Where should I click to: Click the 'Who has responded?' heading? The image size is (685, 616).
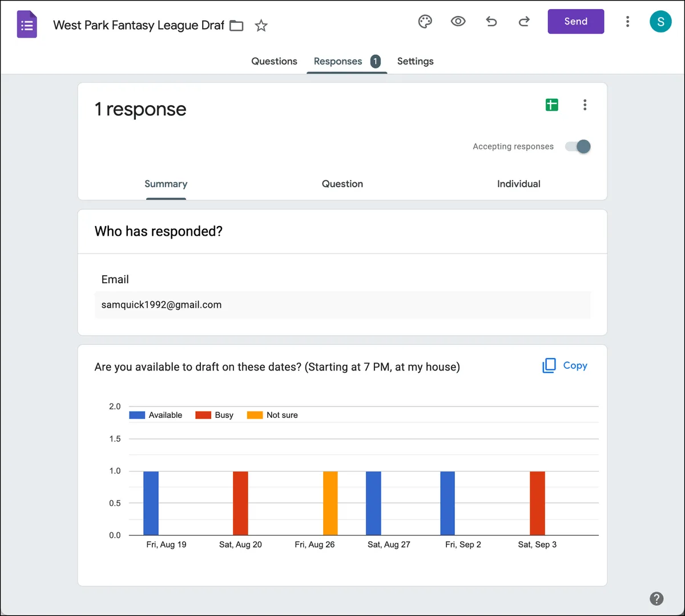click(x=159, y=231)
